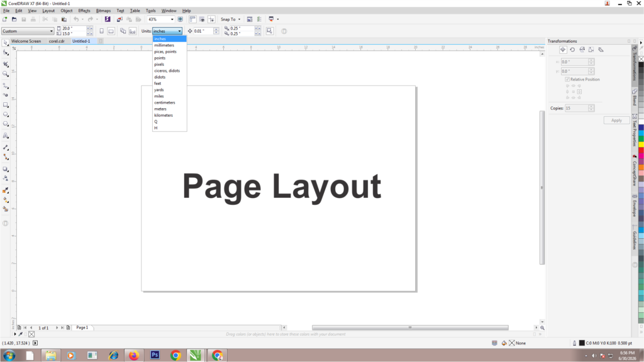Select the Pick tool in toolbox
Viewport: 644px width, 362px height.
coord(5,43)
